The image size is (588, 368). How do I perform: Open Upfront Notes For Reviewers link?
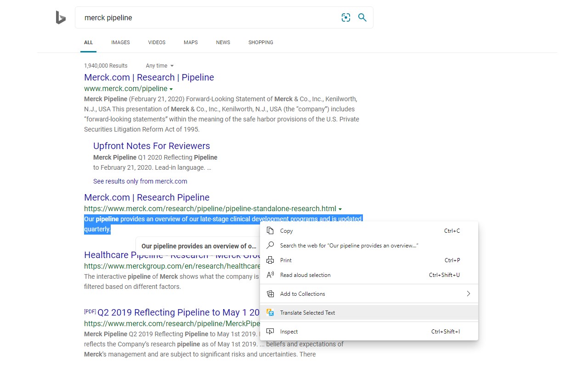coord(152,146)
